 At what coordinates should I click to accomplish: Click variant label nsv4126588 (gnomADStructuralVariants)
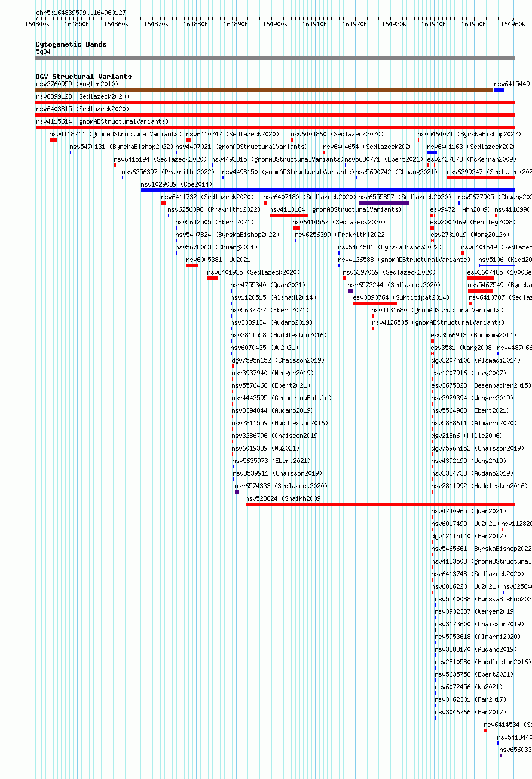(x=404, y=260)
